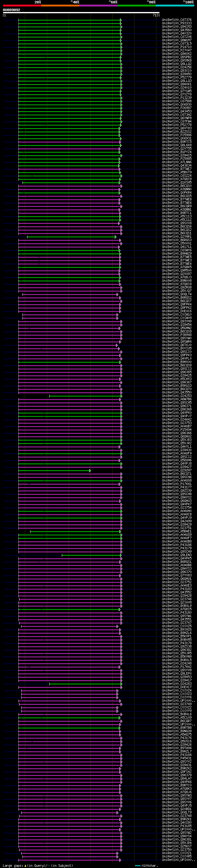Screen dimensions: 197x868
Task: Select the label UniRef100_A8W7B6
Action: pos(177,399)
